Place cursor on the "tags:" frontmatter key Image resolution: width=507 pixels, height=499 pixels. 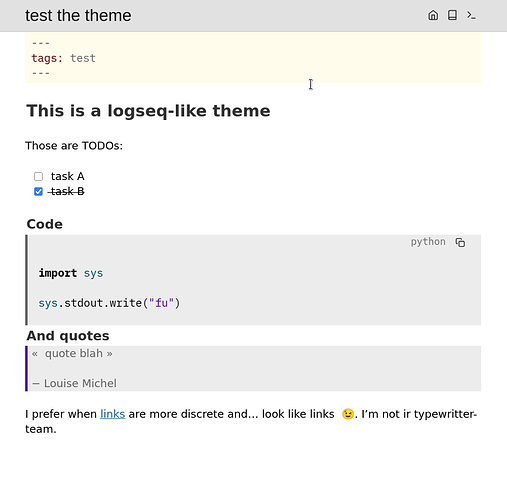[47, 58]
